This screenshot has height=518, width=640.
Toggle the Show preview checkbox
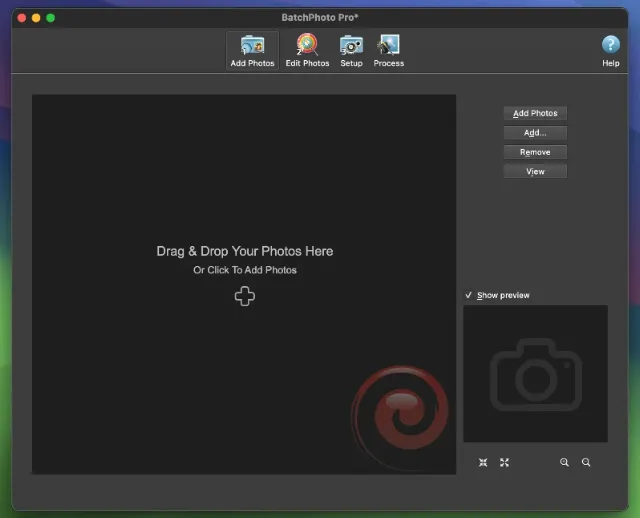pos(469,295)
